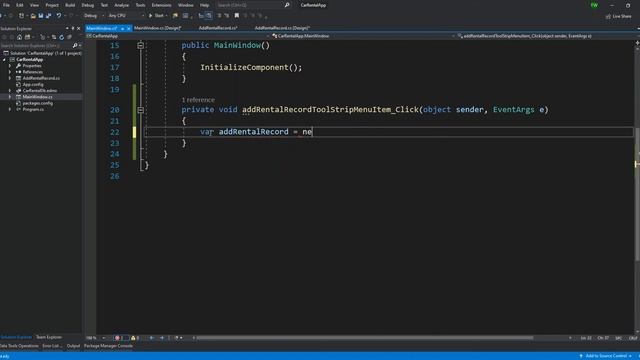Image resolution: width=640 pixels, height=360 pixels.
Task: Close the Solution Explorer panel
Action: pos(78,29)
